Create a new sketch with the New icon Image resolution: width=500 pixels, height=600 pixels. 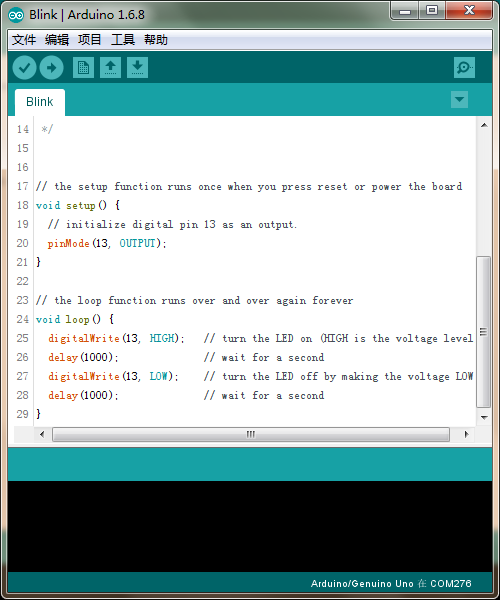click(83, 68)
